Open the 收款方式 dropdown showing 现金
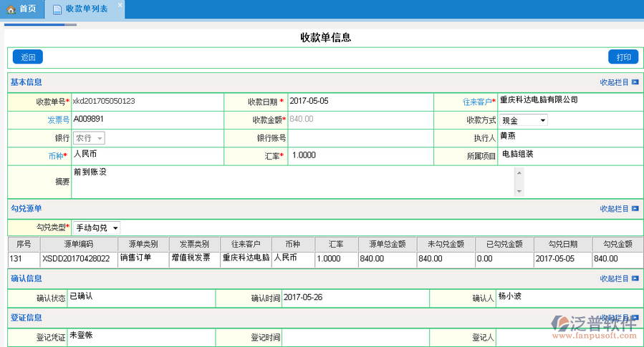 click(x=524, y=120)
